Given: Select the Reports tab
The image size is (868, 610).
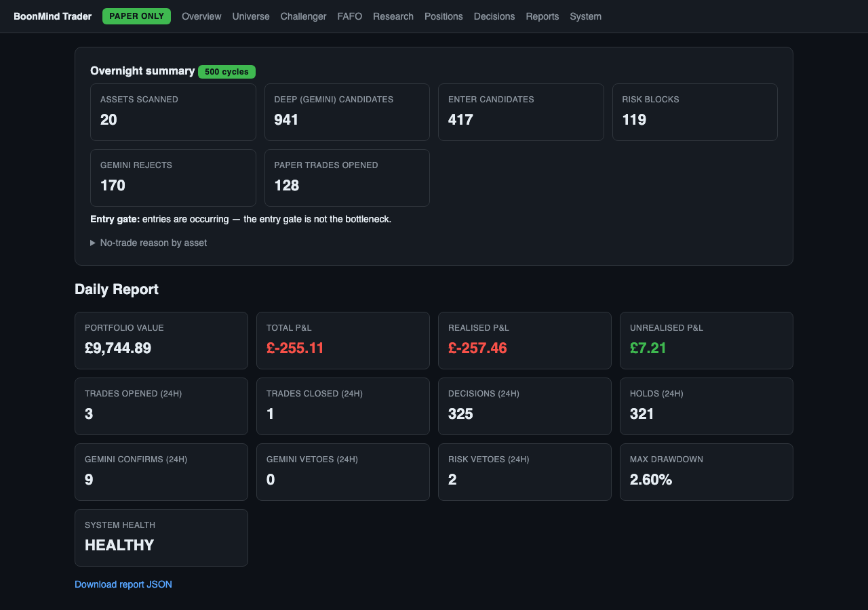Looking at the screenshot, I should click(542, 16).
